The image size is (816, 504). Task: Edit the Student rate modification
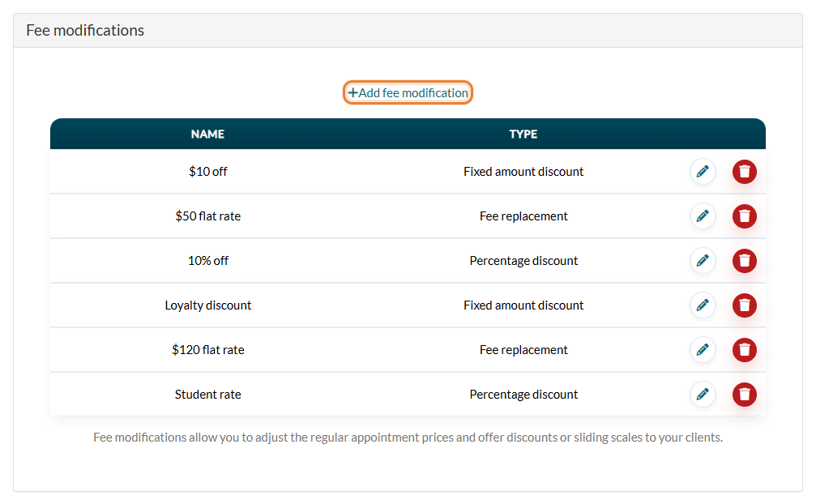click(703, 395)
